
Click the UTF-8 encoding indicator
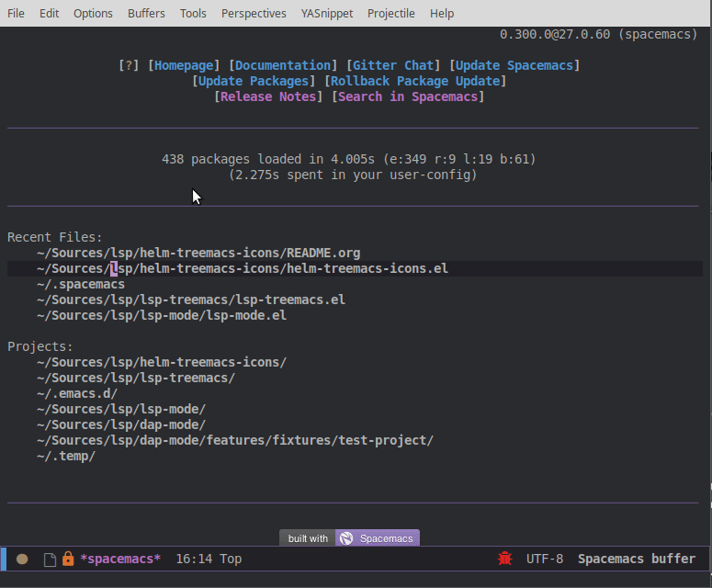(x=545, y=559)
